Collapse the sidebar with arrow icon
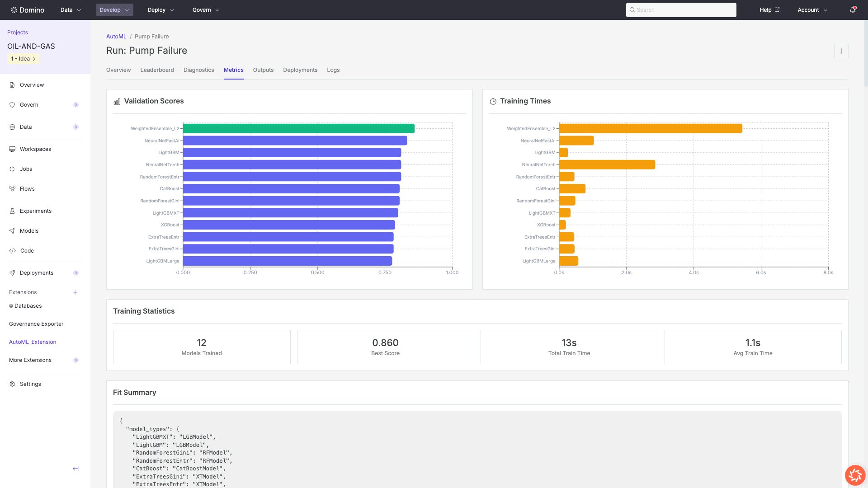 (76, 469)
